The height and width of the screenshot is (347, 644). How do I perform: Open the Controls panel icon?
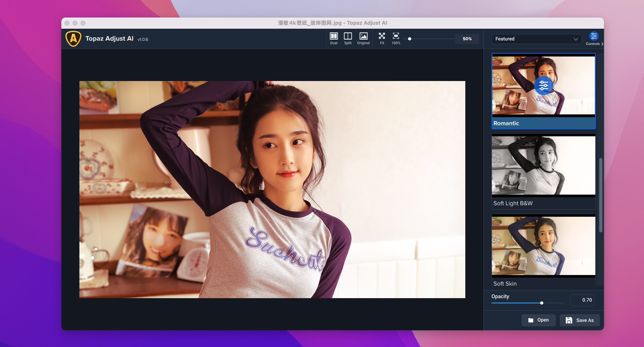coord(593,36)
